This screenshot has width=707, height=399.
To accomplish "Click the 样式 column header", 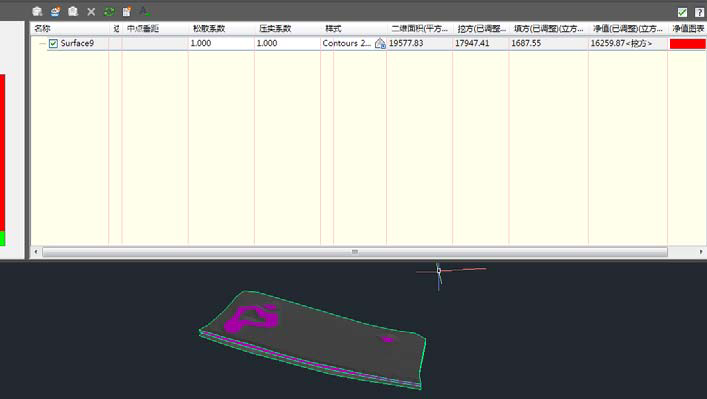I will (x=333, y=28).
